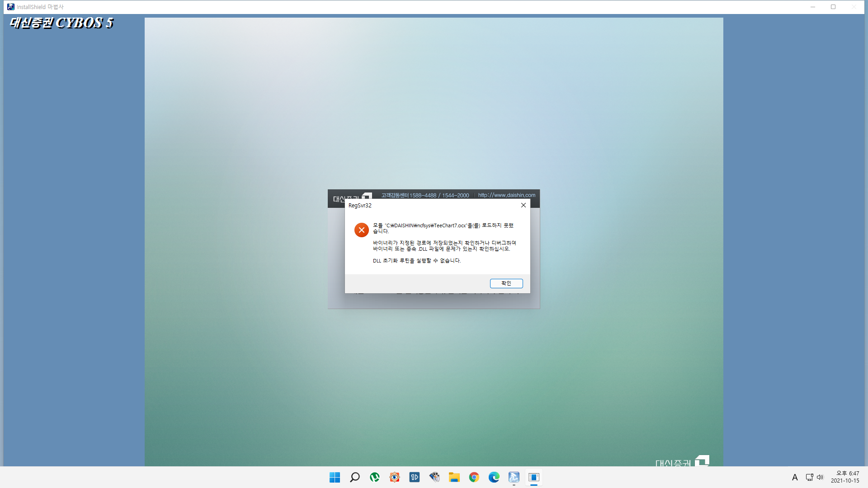This screenshot has height=488, width=868.
Task: Click the red error icon in dialog
Action: click(x=362, y=230)
